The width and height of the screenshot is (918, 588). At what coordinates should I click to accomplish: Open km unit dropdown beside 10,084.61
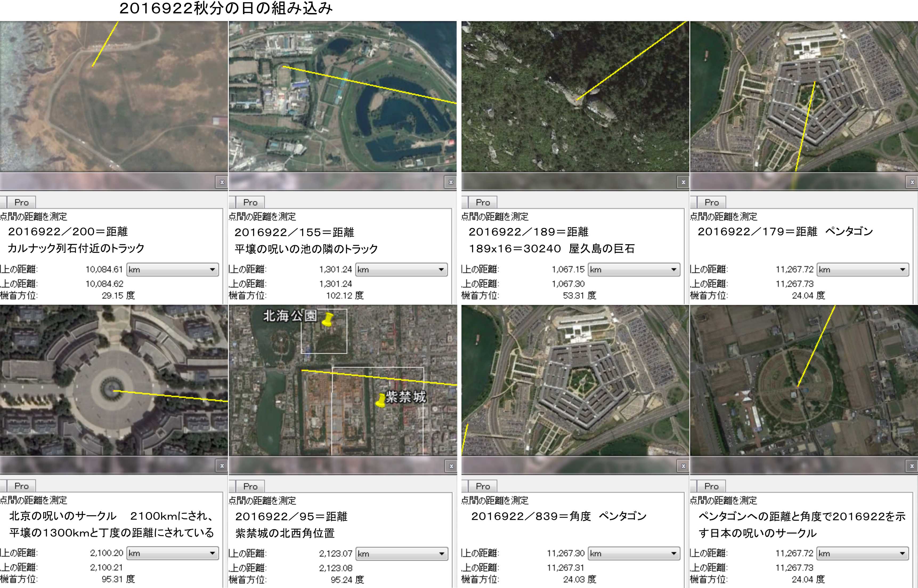point(173,269)
